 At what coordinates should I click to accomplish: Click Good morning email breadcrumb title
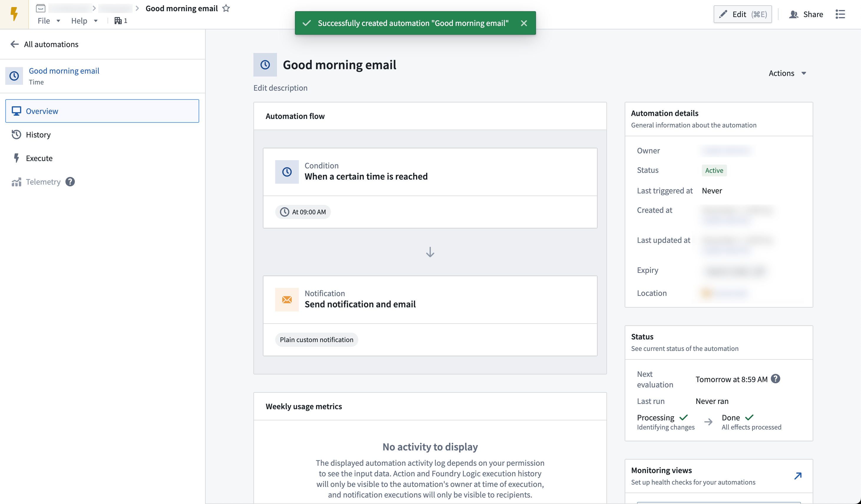[182, 8]
